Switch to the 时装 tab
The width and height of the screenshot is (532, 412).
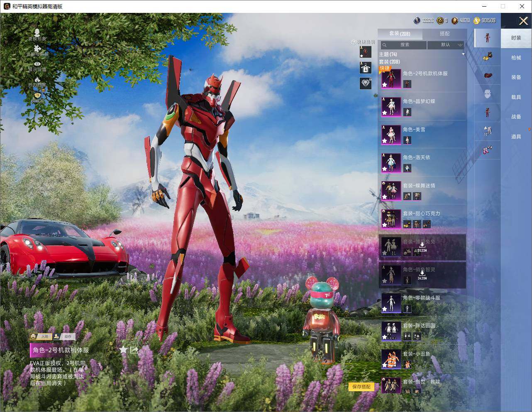(516, 38)
